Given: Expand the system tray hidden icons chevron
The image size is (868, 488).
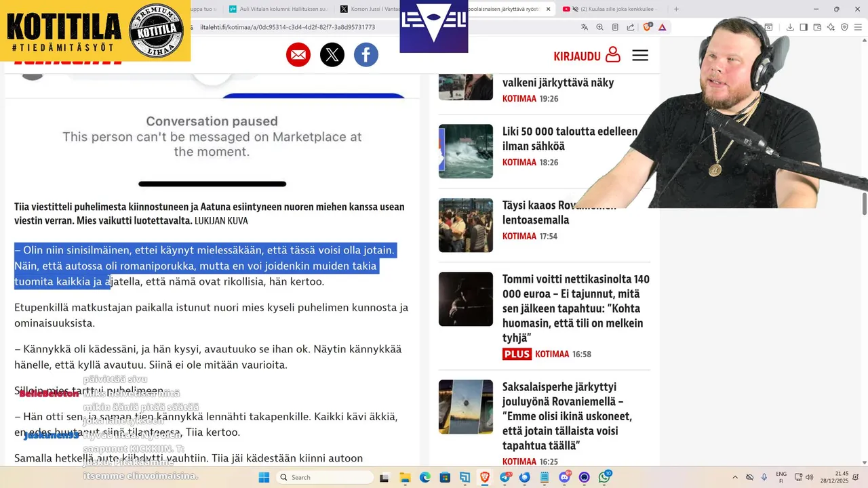Looking at the screenshot, I should [x=735, y=477].
